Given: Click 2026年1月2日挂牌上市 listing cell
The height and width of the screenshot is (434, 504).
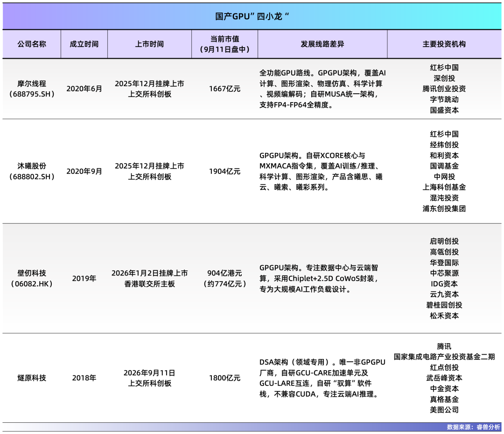Looking at the screenshot, I should tap(149, 278).
